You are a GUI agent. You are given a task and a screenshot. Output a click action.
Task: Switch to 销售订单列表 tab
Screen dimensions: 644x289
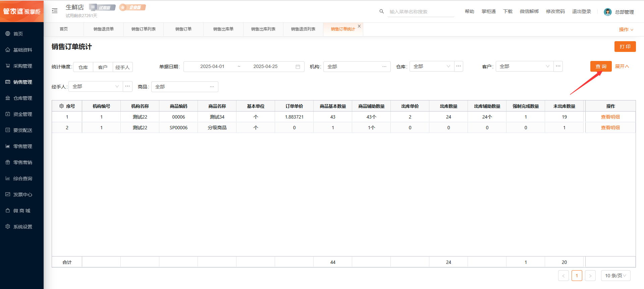[x=144, y=29]
